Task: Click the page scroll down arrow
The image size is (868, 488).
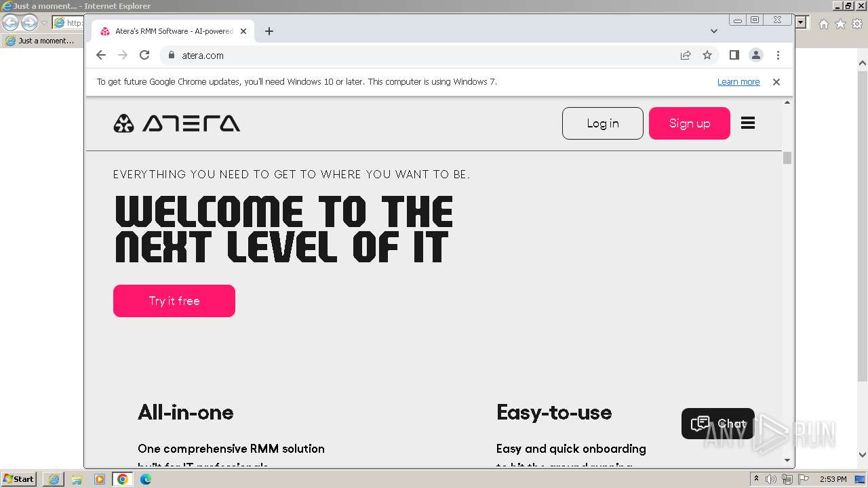Action: tap(787, 460)
